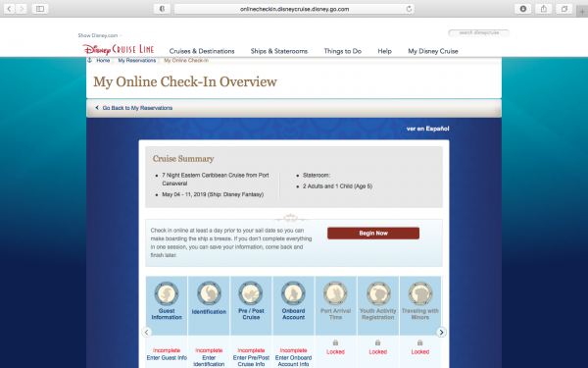Click the Guest Information step label

167,314
